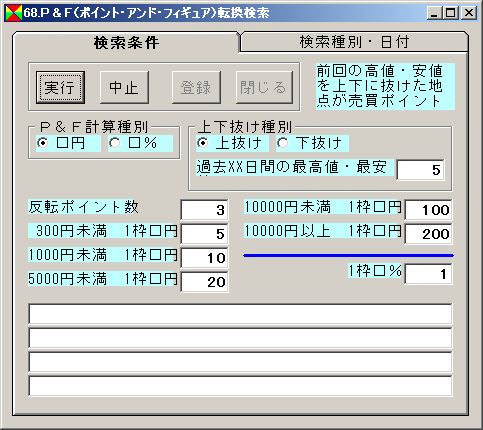The height and width of the screenshot is (430, 483).
Task: Click the 反転ポイント数 input field
Action: click(204, 210)
